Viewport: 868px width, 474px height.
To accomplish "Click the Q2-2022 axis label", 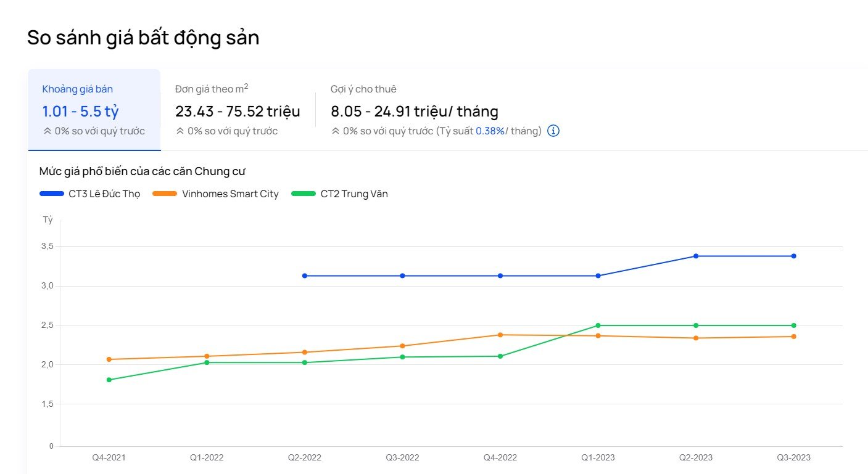I will [x=305, y=457].
